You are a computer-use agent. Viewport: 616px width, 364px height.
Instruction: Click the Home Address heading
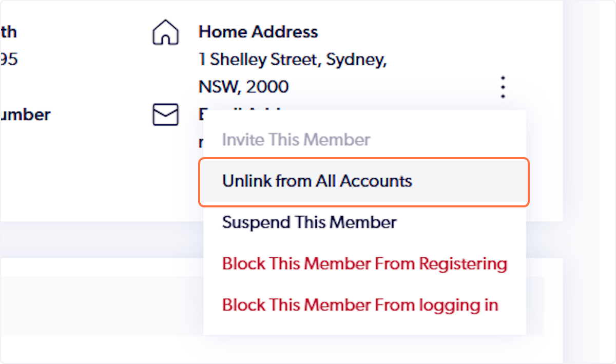point(258,31)
